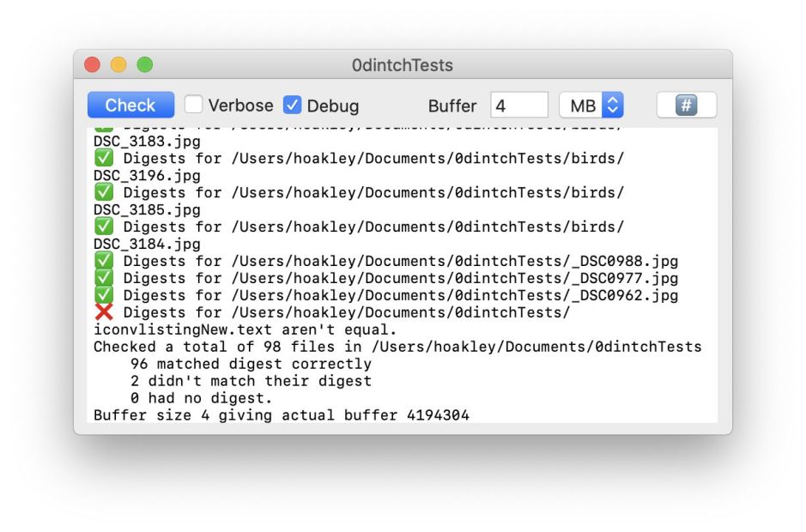806x532 pixels.
Task: Close the 0dintchTests window
Action: pos(93,65)
